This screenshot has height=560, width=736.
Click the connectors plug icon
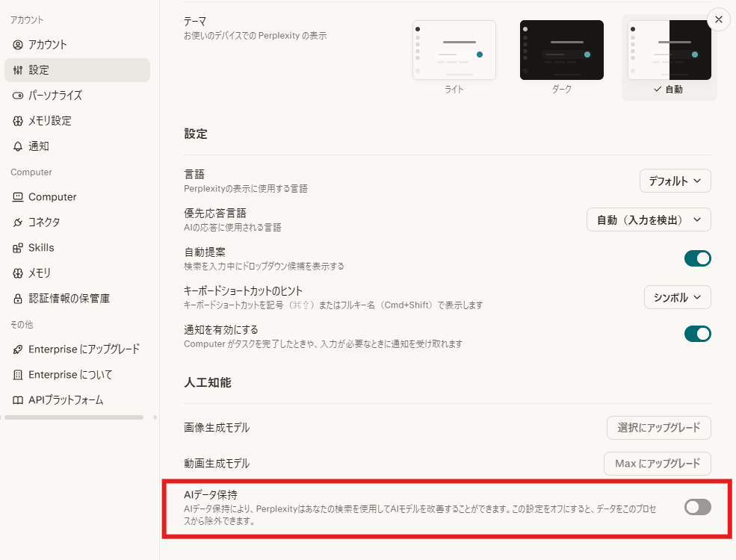coord(18,223)
